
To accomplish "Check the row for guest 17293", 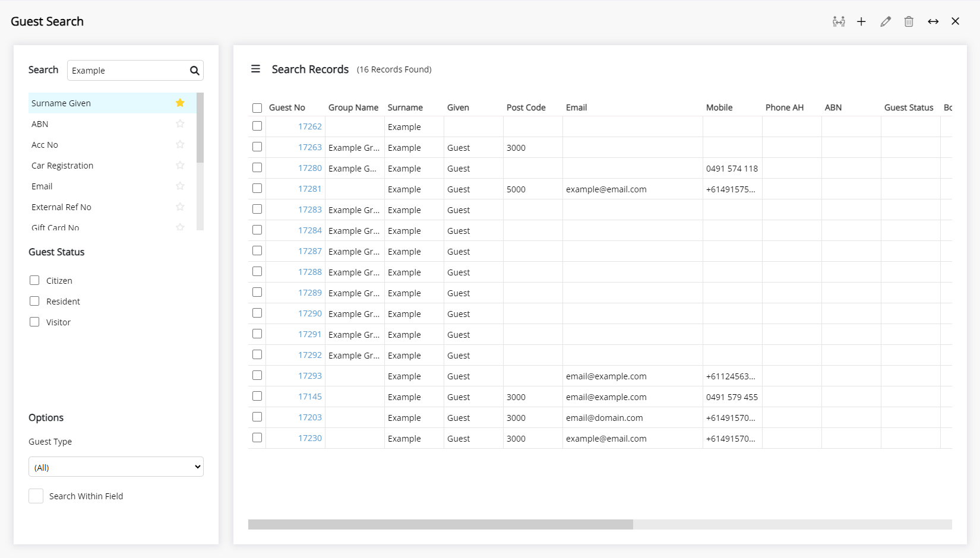I will 257,375.
